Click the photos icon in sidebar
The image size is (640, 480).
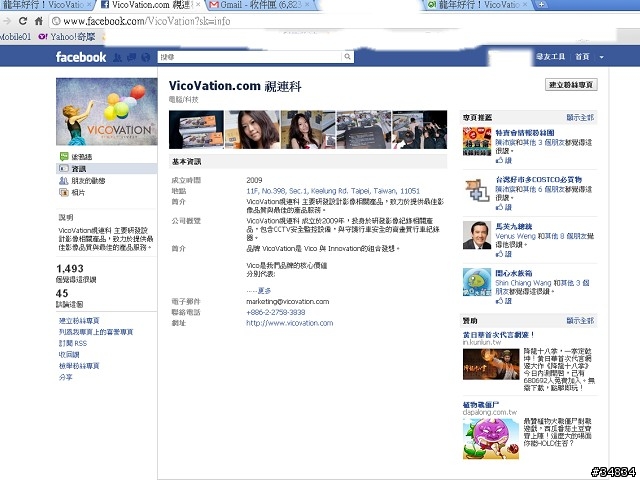pyautogui.click(x=64, y=192)
